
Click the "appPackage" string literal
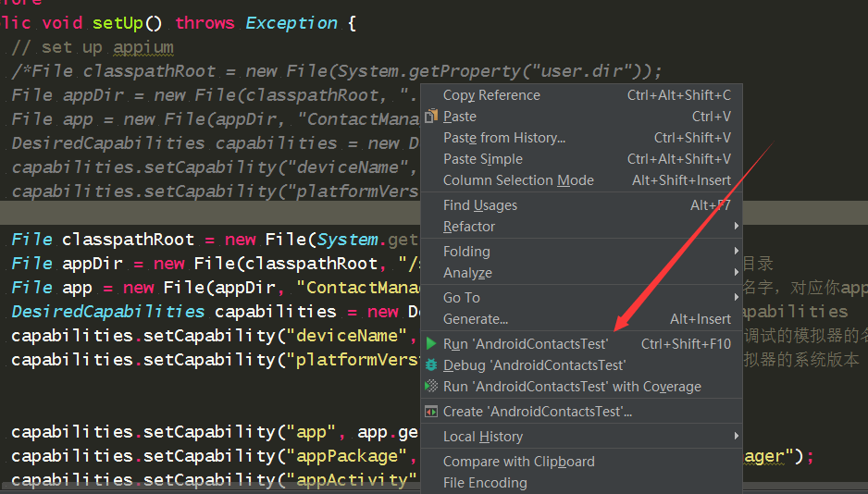pos(347,456)
